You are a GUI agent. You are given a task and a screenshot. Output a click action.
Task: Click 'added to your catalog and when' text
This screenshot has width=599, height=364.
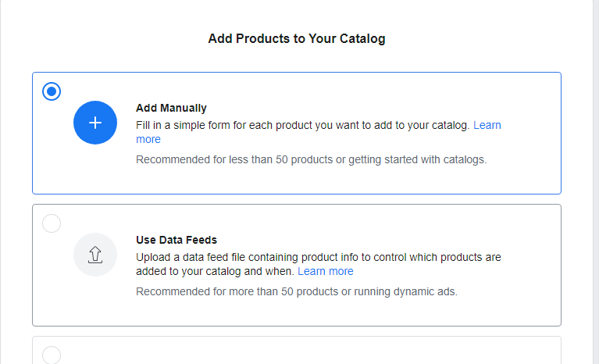pyautogui.click(x=215, y=271)
